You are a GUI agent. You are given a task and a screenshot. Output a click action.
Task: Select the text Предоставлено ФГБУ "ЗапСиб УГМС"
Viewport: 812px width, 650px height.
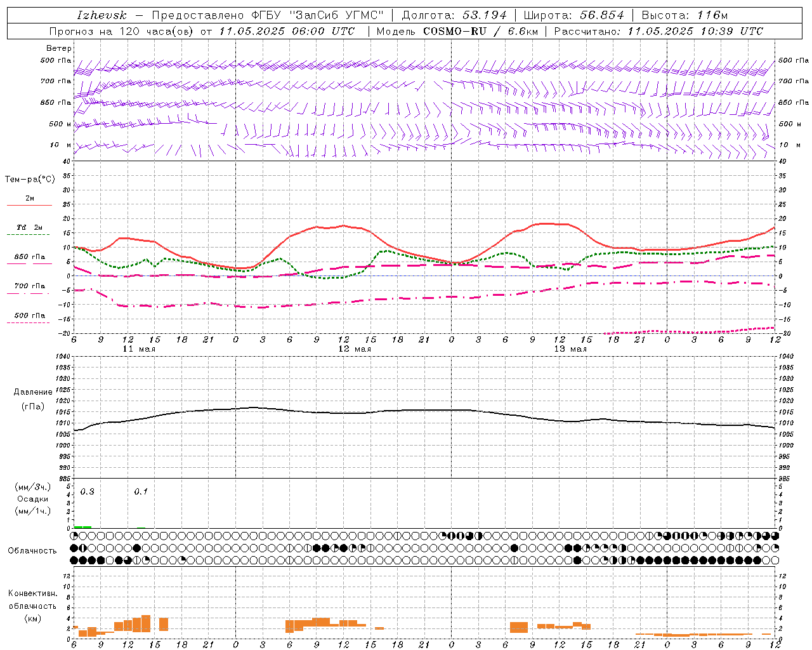(268, 15)
